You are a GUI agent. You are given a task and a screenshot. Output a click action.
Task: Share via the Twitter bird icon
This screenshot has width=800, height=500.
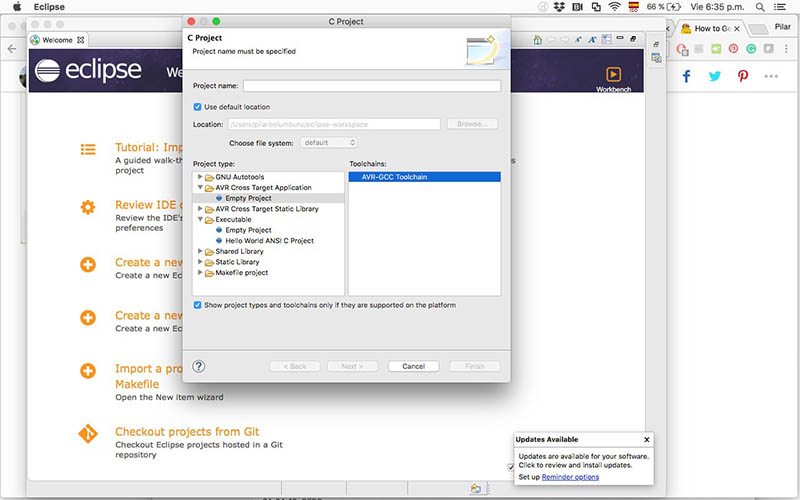[x=715, y=76]
